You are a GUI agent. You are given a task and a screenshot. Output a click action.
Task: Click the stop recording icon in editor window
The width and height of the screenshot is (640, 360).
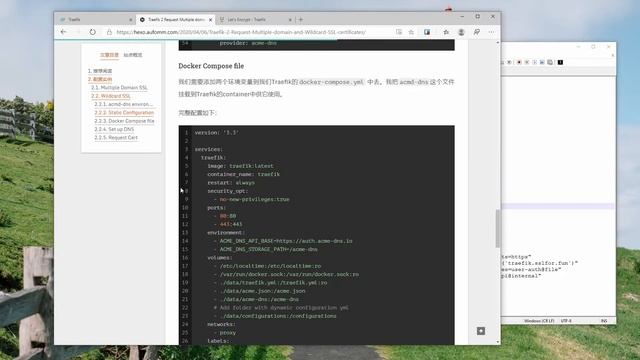[x=527, y=62]
